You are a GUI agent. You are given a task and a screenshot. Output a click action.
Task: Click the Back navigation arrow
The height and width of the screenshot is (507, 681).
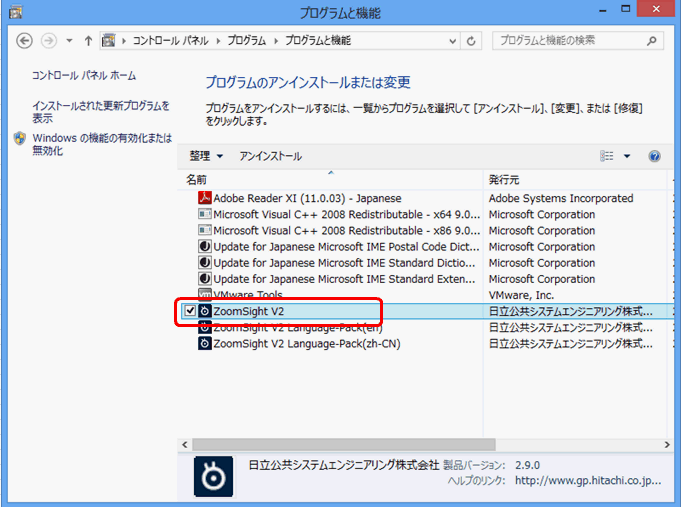point(24,41)
